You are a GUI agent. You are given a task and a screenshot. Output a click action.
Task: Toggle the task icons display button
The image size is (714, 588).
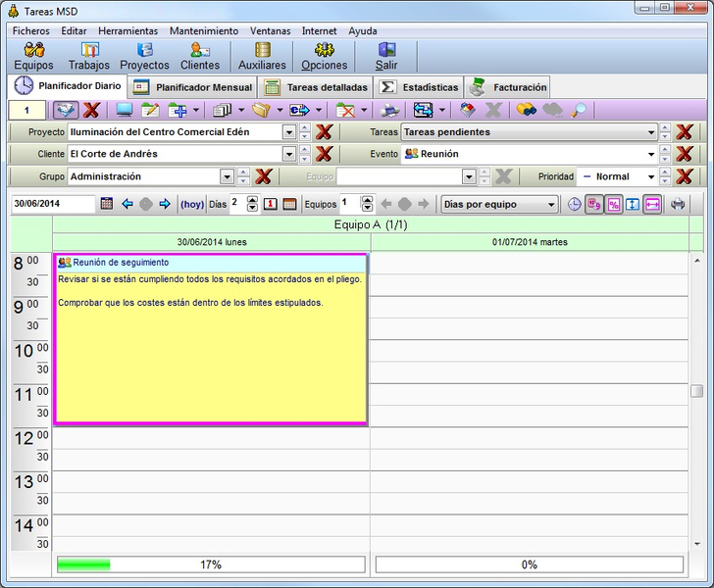point(594,205)
